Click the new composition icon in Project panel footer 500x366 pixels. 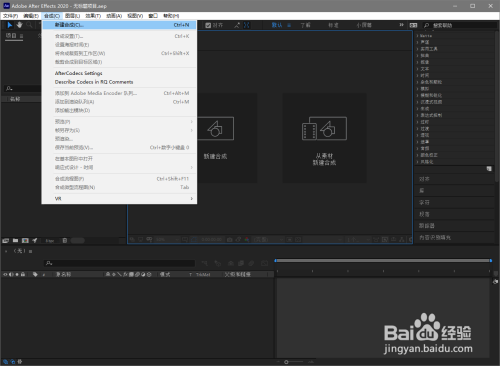25,240
